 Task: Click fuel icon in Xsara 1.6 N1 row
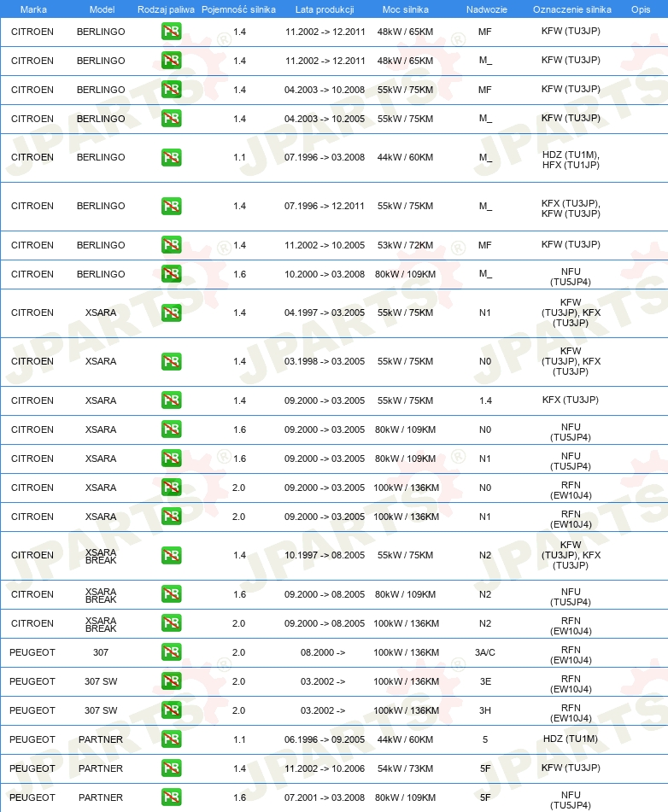click(172, 459)
